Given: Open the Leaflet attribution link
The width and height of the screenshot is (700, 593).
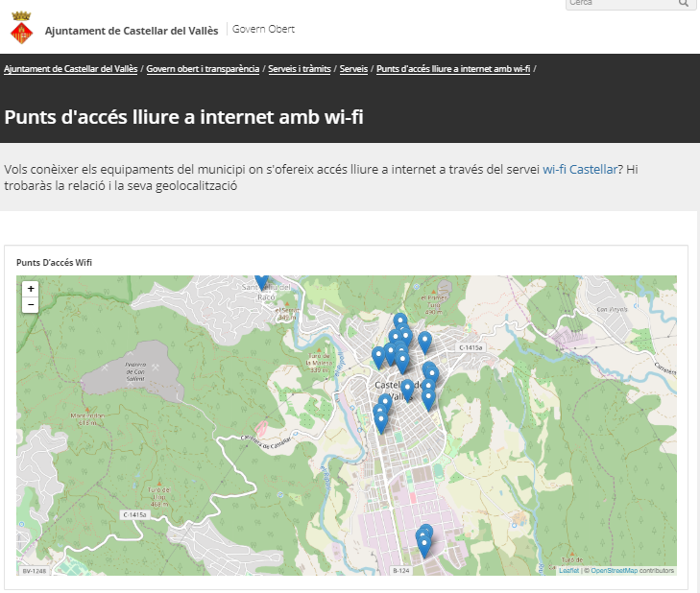Looking at the screenshot, I should pyautogui.click(x=568, y=570).
